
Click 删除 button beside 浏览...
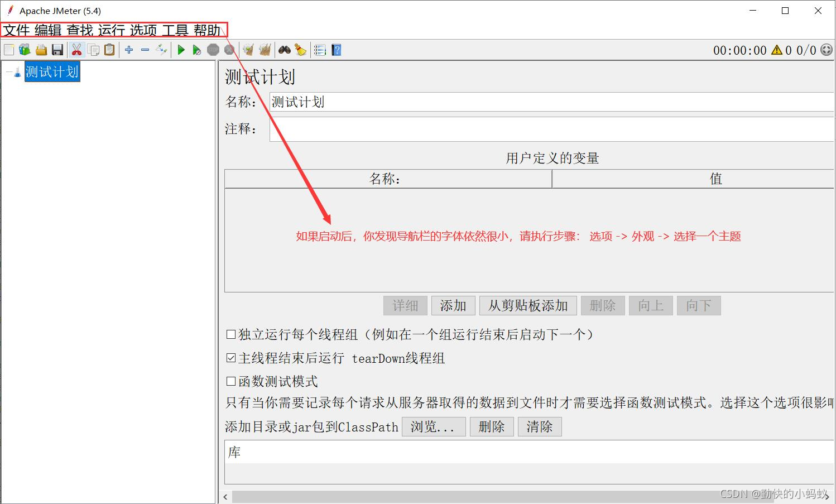pyautogui.click(x=492, y=426)
